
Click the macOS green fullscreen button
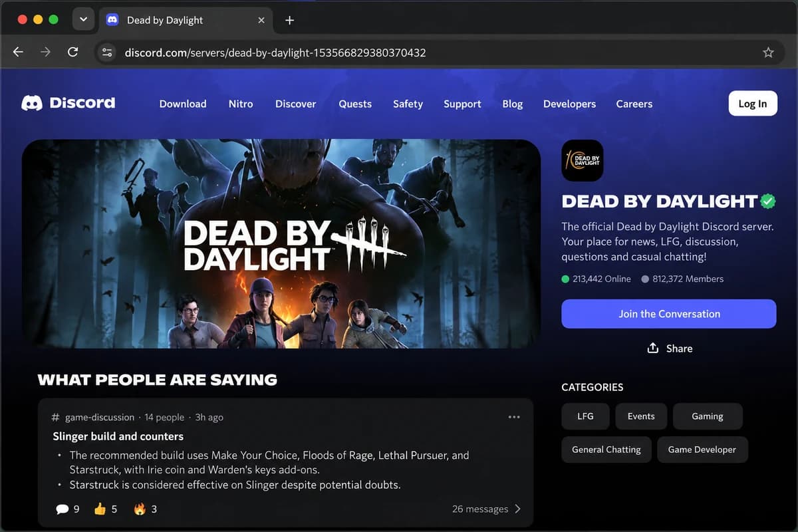(53, 19)
